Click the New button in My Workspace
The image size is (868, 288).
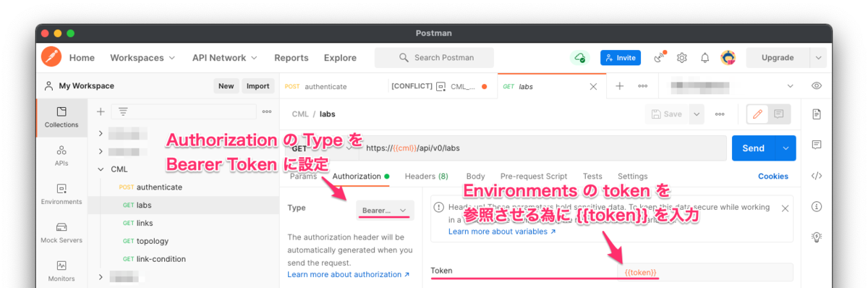click(x=226, y=86)
